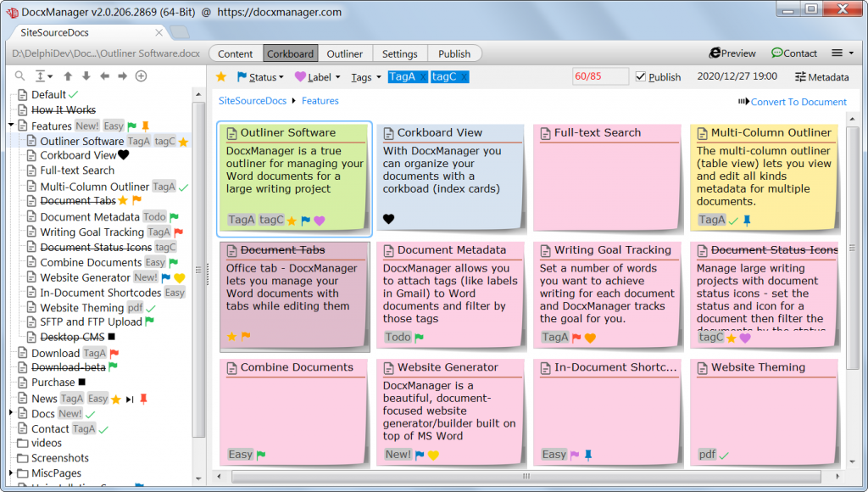The height and width of the screenshot is (492, 868).
Task: Click the orange pin on Features row
Action: pos(146,126)
